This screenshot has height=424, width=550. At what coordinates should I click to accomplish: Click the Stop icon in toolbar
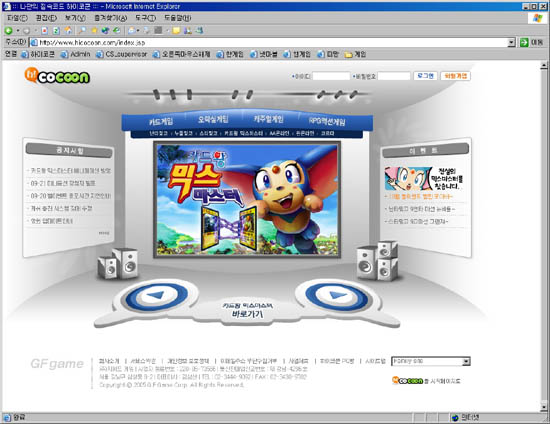(x=45, y=31)
